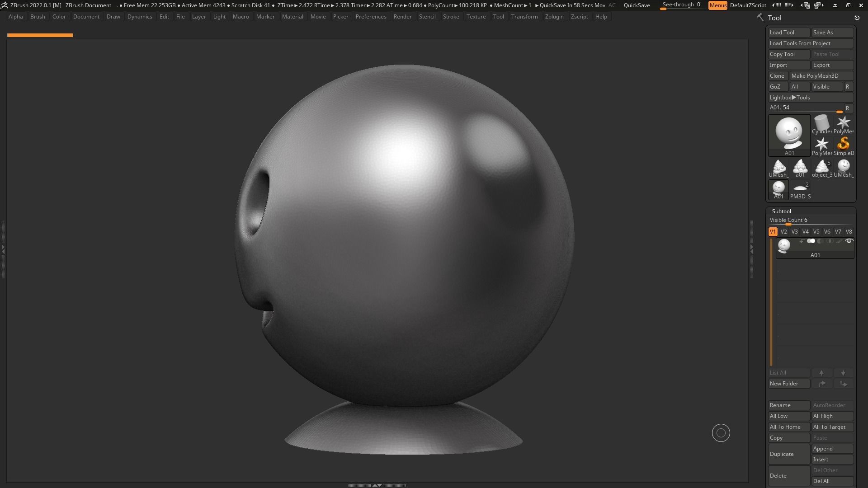Expand the bottom tray divider arrows
The width and height of the screenshot is (868, 488).
point(377,485)
